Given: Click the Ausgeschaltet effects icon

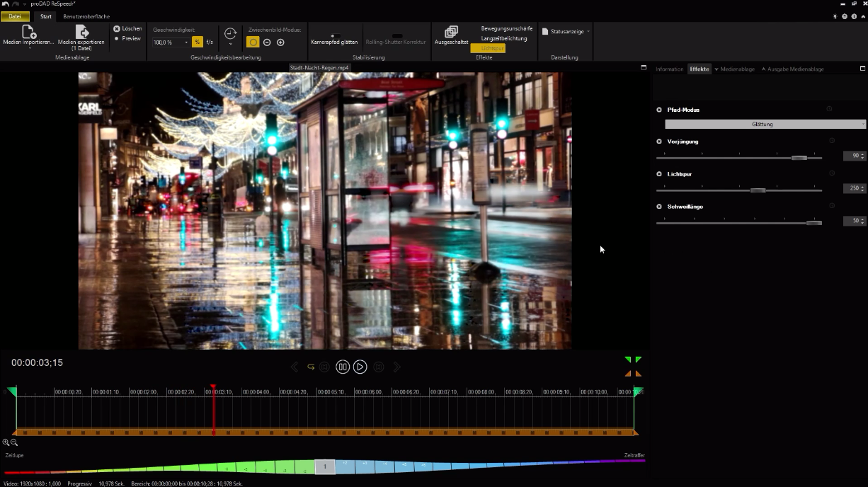Looking at the screenshot, I should coord(451,32).
